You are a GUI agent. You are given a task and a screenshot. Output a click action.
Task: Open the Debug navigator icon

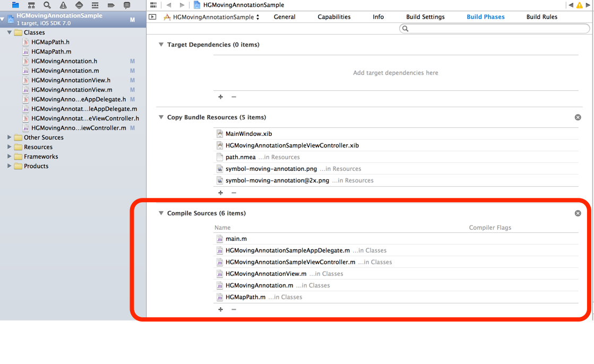[95, 5]
